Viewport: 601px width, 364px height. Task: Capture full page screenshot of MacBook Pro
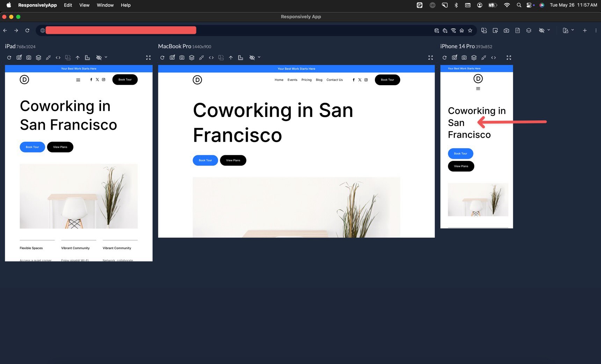tap(182, 58)
